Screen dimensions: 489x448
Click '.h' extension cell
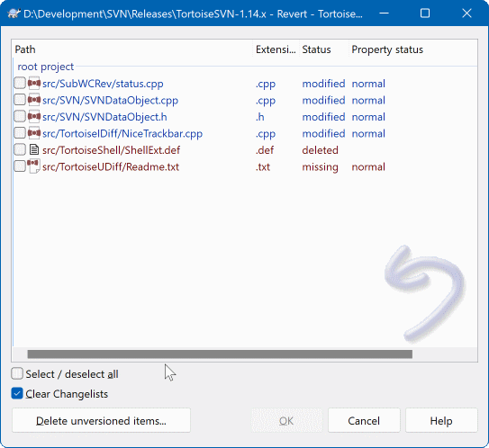[260, 117]
